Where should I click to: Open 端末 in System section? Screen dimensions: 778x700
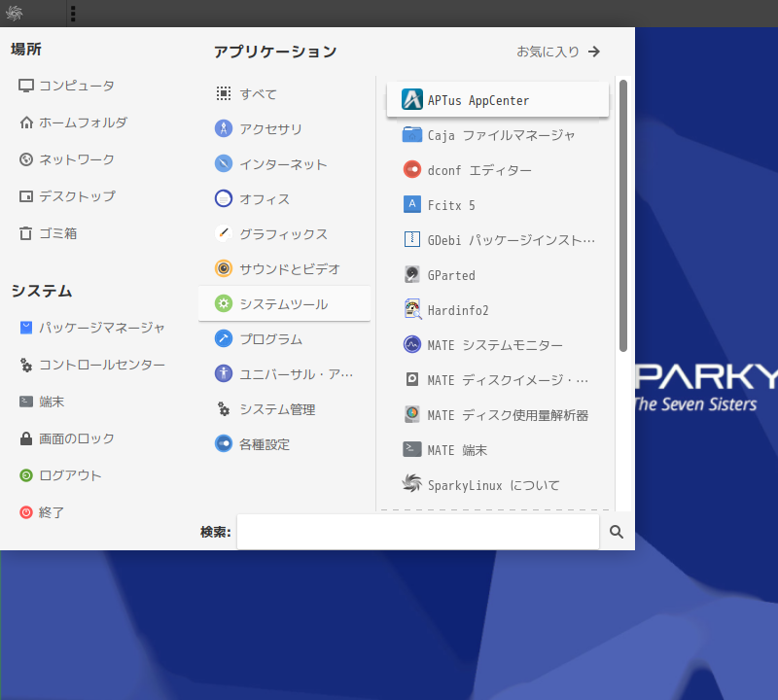tap(42, 402)
